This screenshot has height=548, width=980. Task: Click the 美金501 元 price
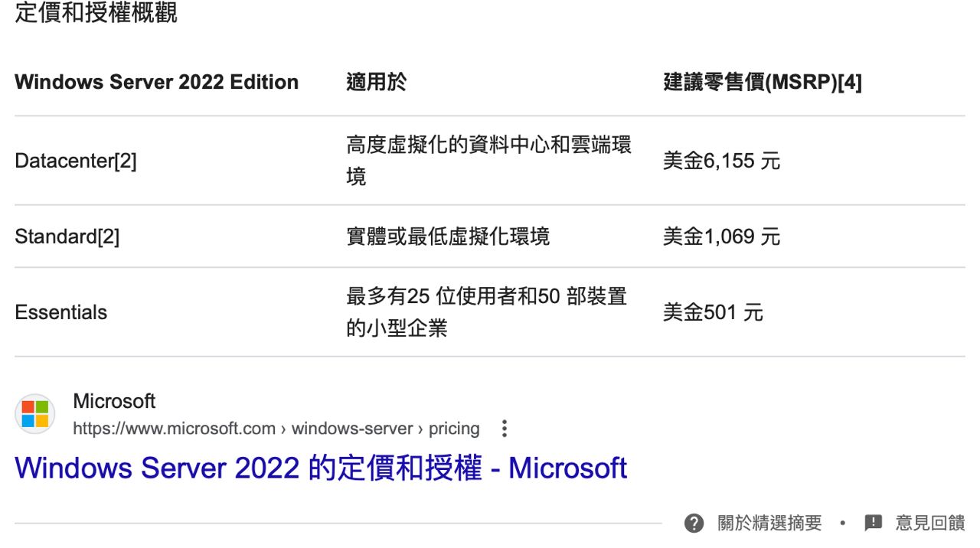pos(713,312)
